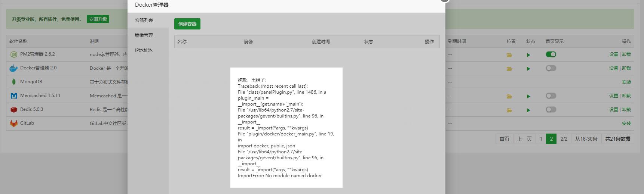Click 安装 for GitLab

click(x=626, y=123)
